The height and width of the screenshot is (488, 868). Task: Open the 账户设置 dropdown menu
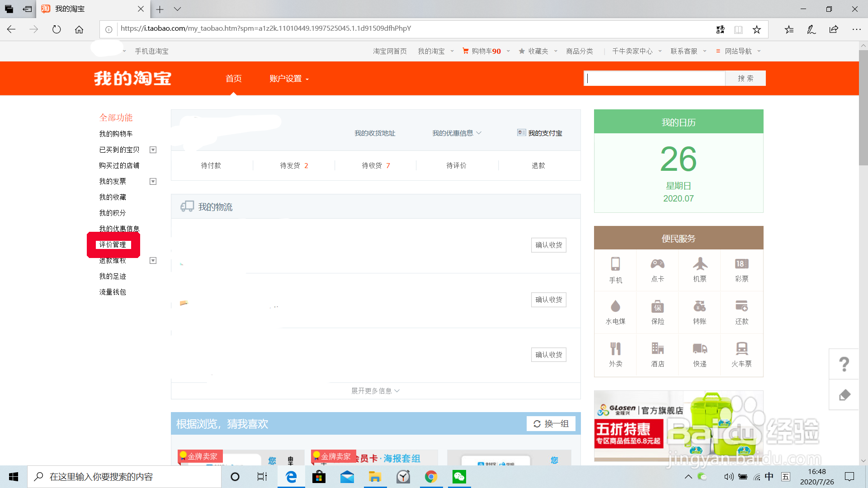pyautogui.click(x=289, y=79)
